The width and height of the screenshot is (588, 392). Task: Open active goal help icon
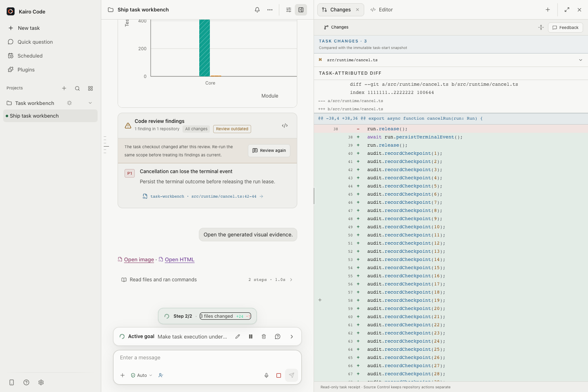(278, 336)
